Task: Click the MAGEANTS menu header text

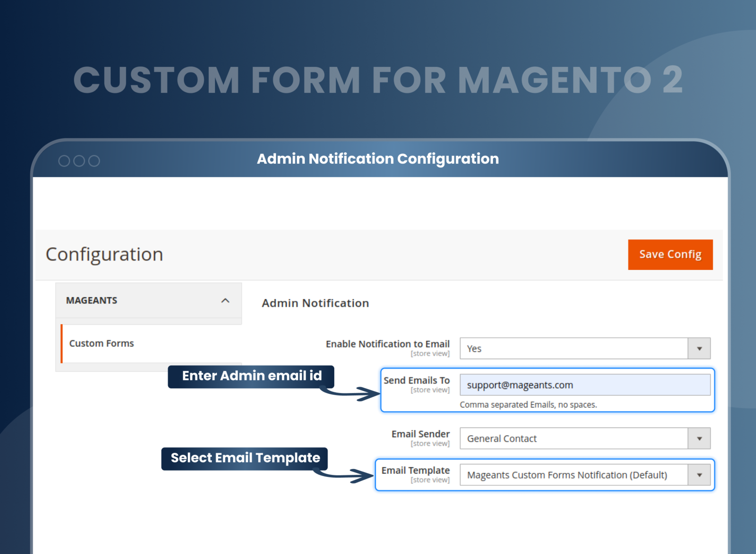Action: coord(92,300)
